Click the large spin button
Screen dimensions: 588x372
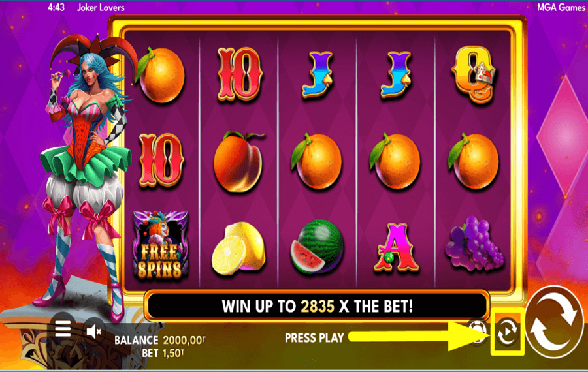pyautogui.click(x=554, y=323)
